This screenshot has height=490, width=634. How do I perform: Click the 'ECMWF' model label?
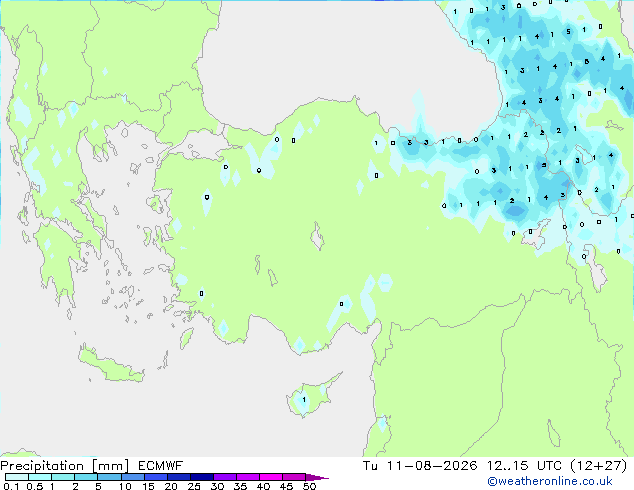(x=161, y=466)
